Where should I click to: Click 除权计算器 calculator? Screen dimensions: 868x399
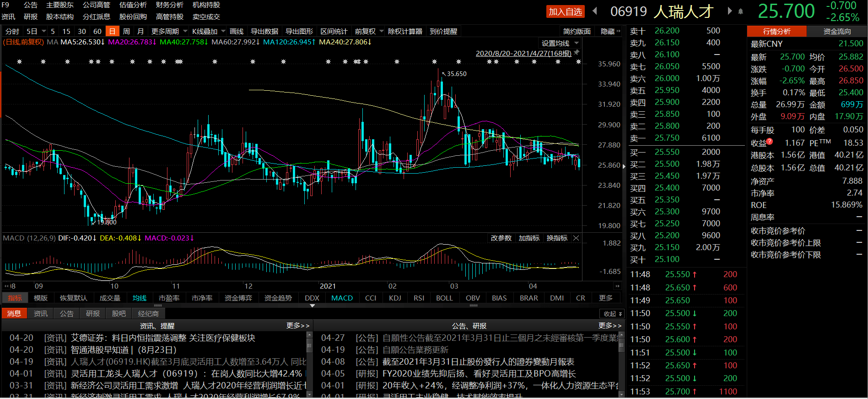(405, 31)
